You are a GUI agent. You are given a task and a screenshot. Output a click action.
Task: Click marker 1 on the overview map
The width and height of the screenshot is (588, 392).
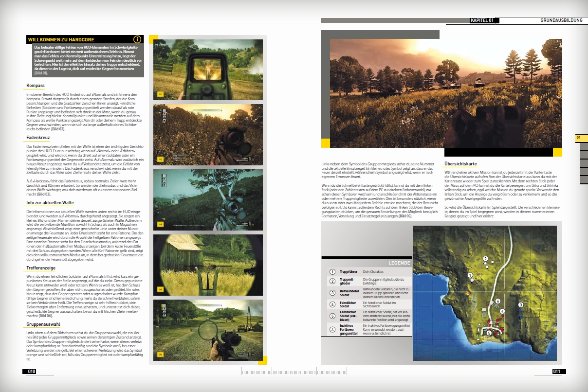pyautogui.click(x=471, y=275)
